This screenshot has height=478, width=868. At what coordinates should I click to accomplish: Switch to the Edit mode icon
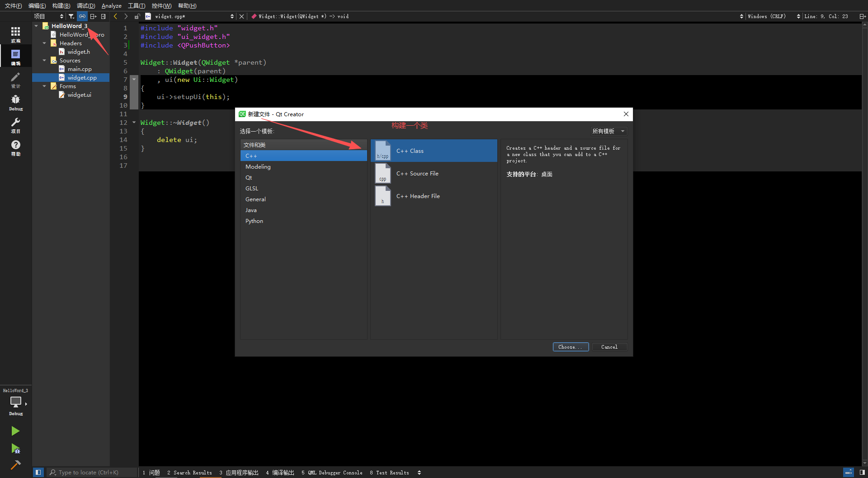click(16, 57)
